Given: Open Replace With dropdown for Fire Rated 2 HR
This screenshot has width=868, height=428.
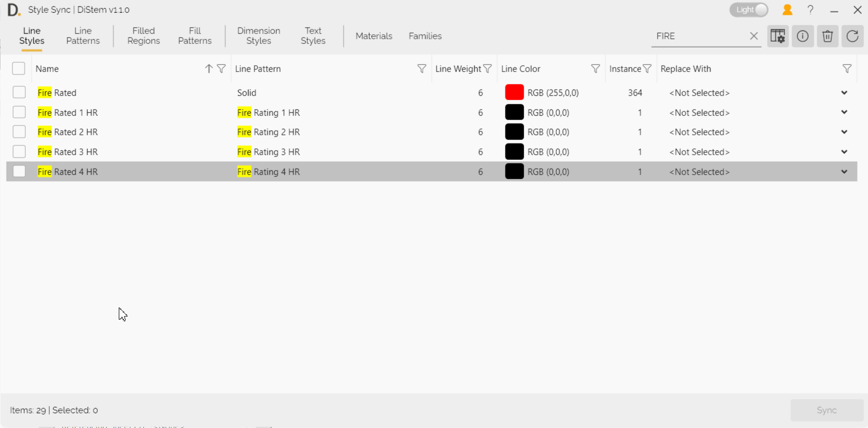Looking at the screenshot, I should click(x=844, y=132).
